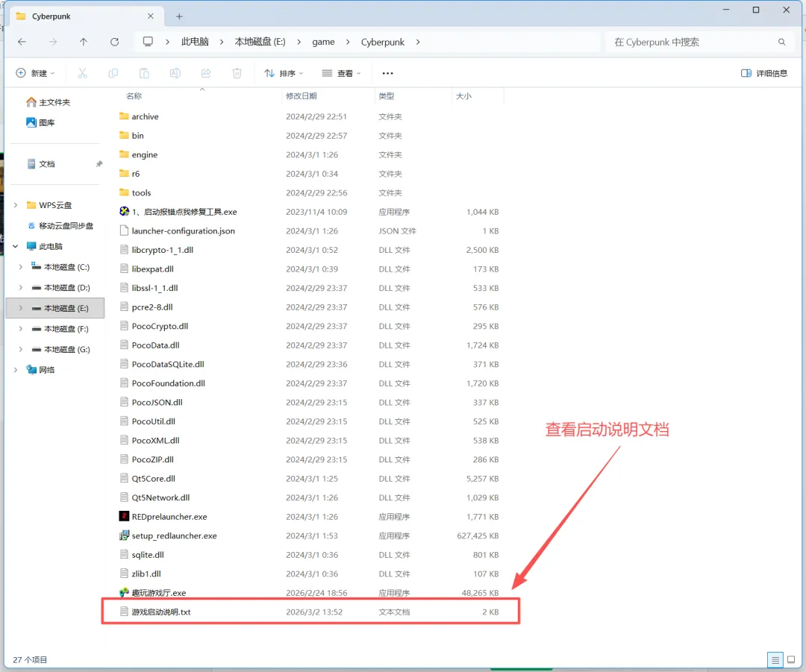
Task: Expand the 网络 tree node
Action: tap(16, 369)
